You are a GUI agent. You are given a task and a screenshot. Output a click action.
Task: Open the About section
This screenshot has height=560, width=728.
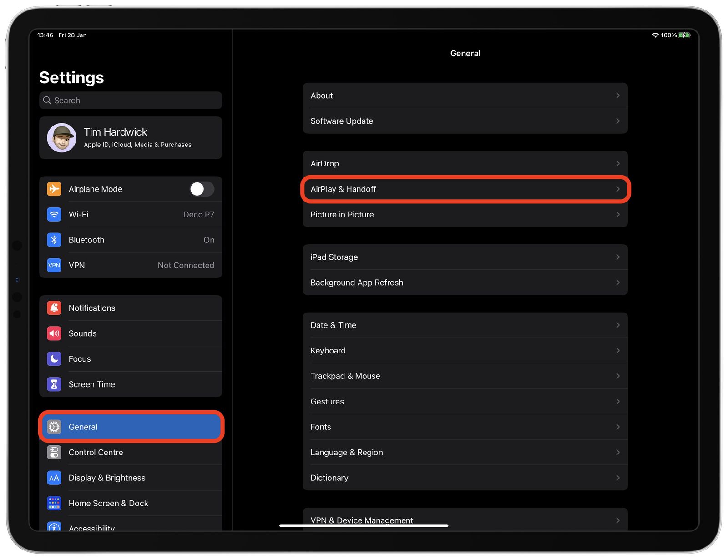point(465,96)
